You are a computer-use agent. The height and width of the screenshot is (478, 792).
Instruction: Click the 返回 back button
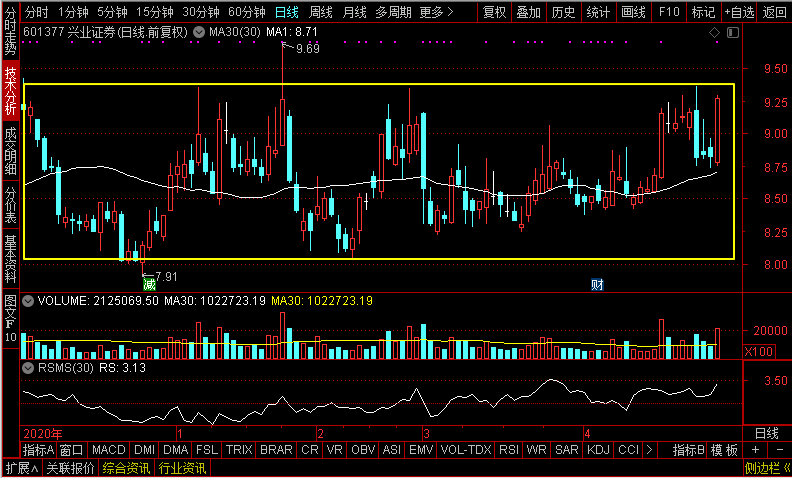[774, 12]
